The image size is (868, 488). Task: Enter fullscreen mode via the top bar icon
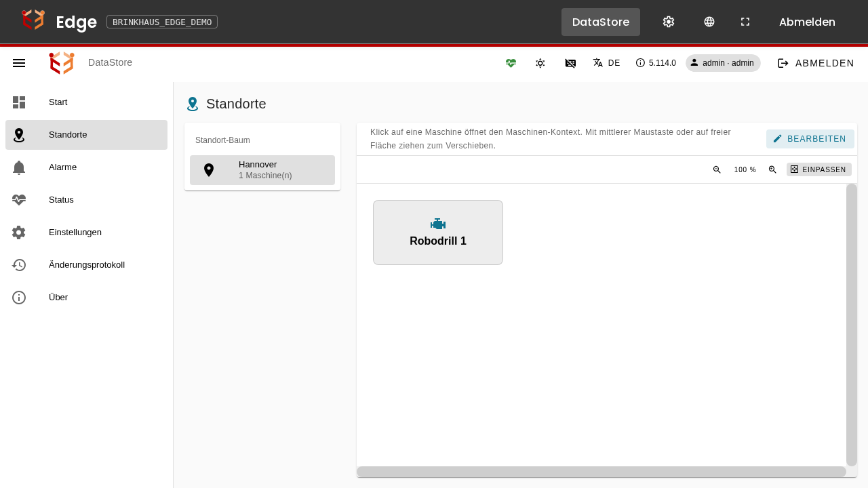745,22
